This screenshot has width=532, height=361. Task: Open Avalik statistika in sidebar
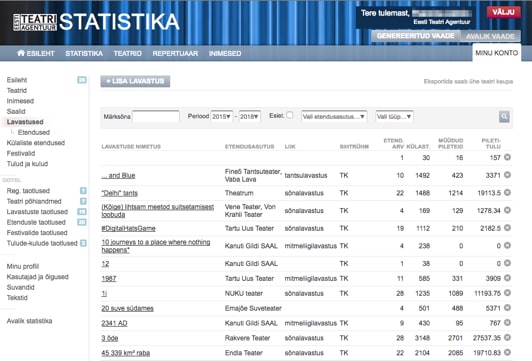tap(29, 321)
